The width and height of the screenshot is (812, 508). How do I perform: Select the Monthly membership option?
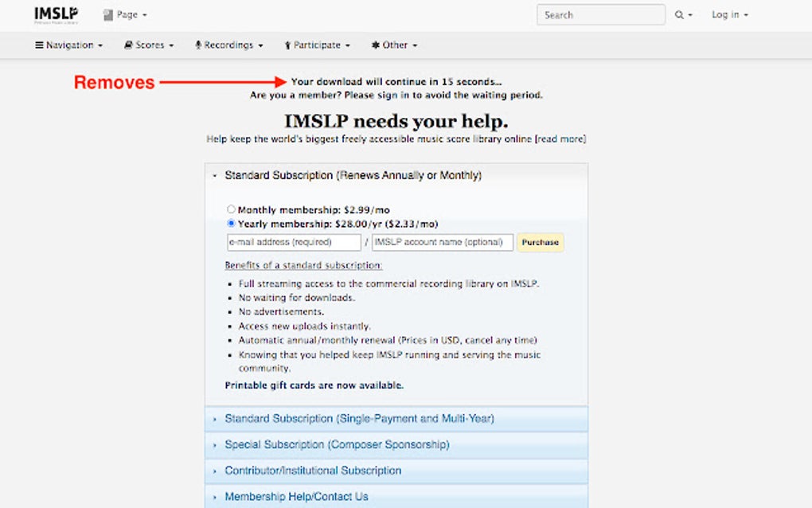[x=231, y=209]
